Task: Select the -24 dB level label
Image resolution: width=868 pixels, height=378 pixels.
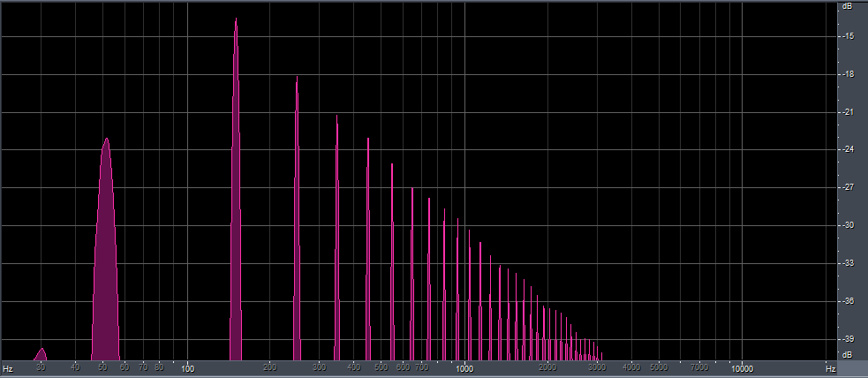Action: pos(847,150)
